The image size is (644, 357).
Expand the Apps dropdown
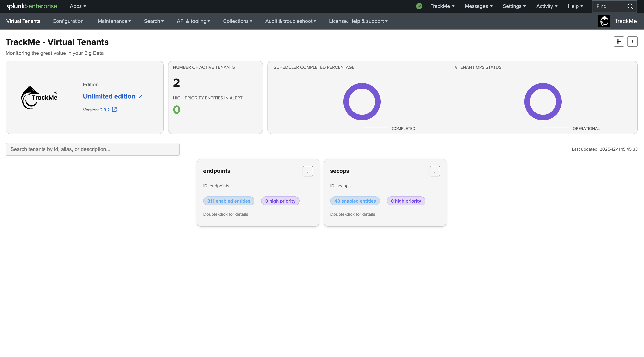click(x=78, y=6)
